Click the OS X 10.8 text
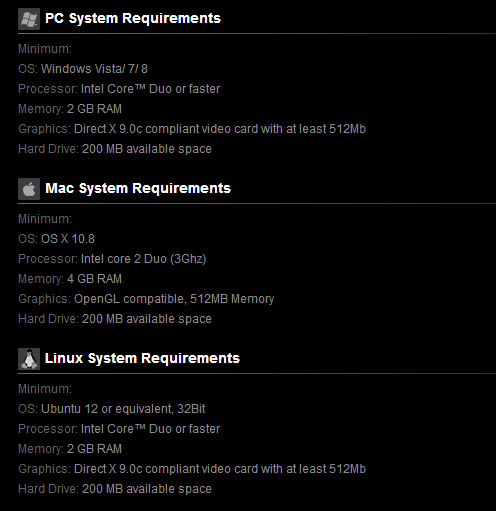The width and height of the screenshot is (496, 511). click(68, 239)
